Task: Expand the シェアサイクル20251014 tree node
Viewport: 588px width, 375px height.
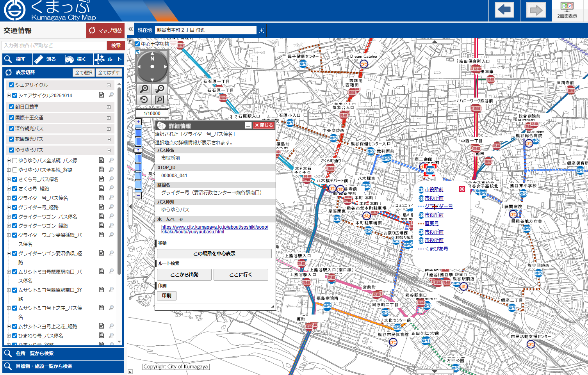Action: pyautogui.click(x=9, y=95)
